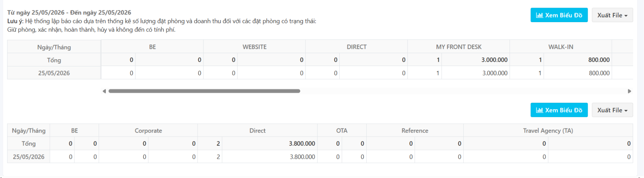The width and height of the screenshot is (644, 178).
Task: Select the WEBSITE column header
Action: tap(254, 47)
